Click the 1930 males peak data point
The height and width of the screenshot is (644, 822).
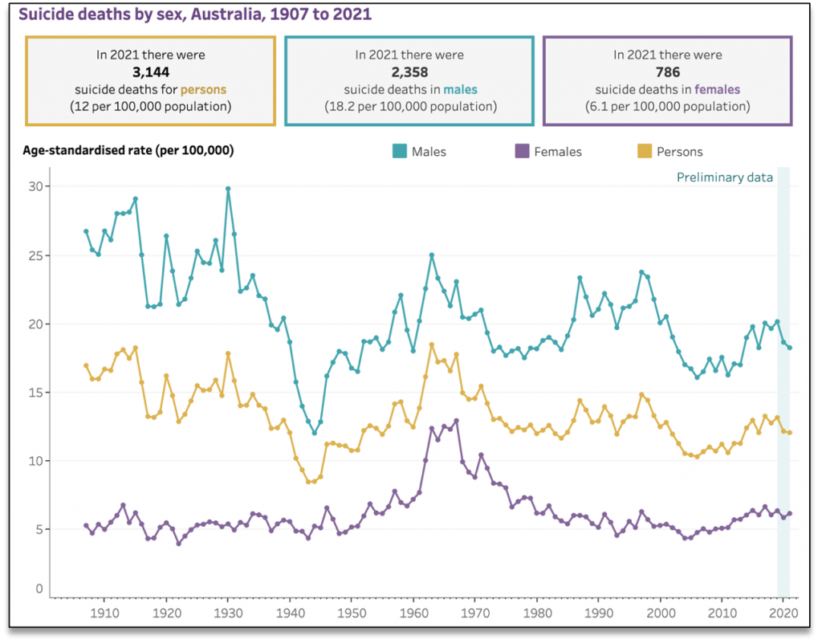[x=228, y=189]
